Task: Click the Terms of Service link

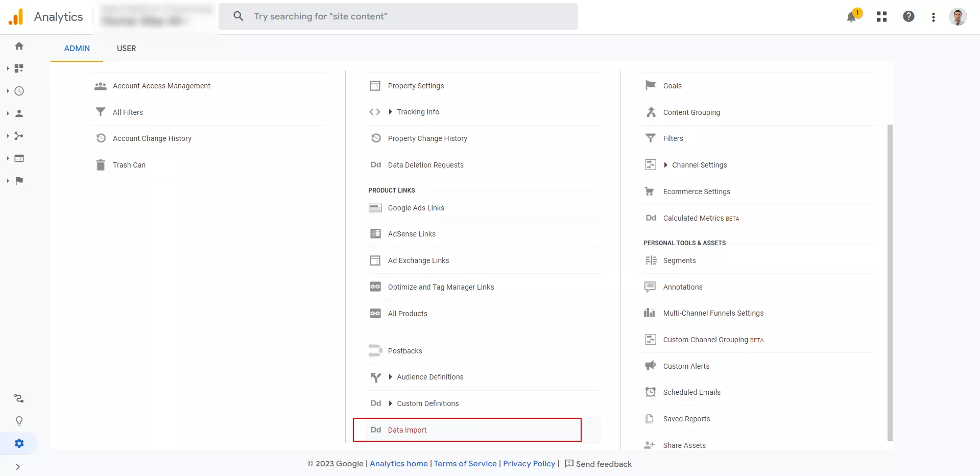Action: click(x=465, y=464)
